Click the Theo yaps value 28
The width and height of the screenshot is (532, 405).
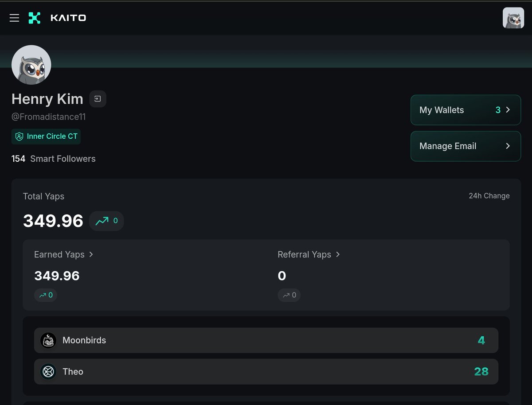(481, 371)
